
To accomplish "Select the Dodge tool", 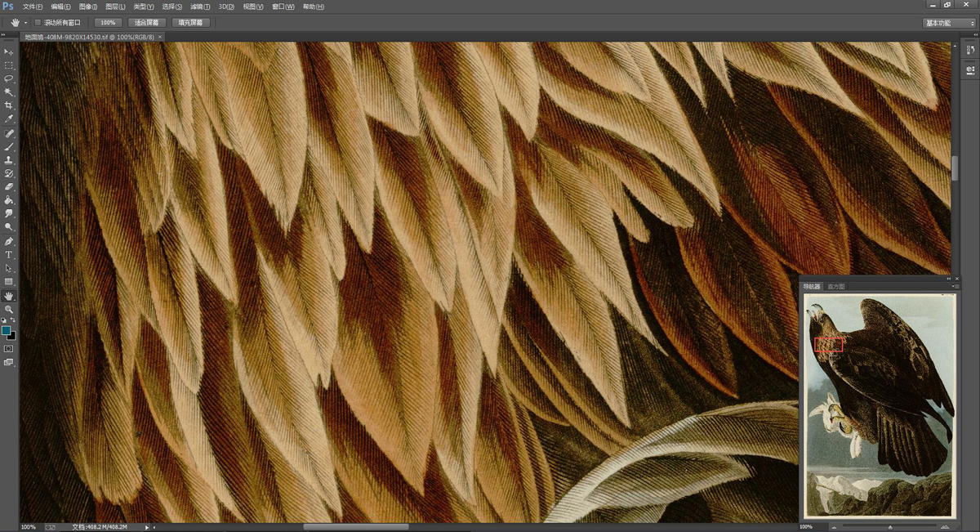I will (9, 226).
